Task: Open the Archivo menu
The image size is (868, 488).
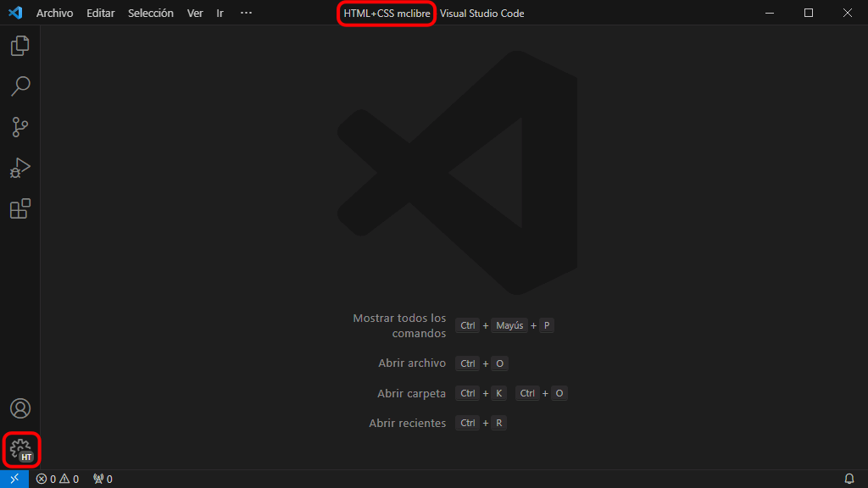Action: coord(54,14)
